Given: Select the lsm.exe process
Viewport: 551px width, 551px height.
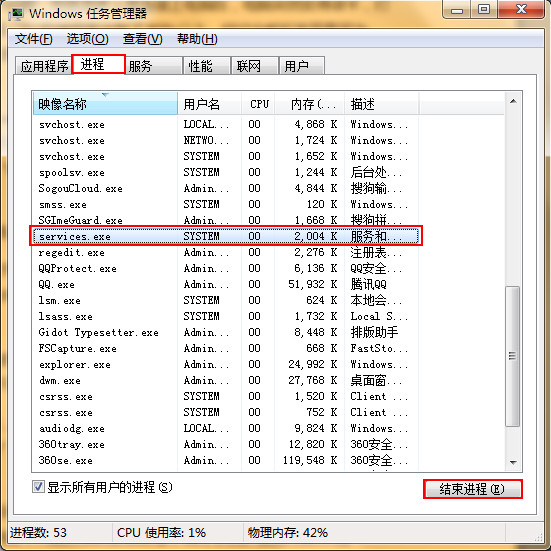Looking at the screenshot, I should coord(226,300).
